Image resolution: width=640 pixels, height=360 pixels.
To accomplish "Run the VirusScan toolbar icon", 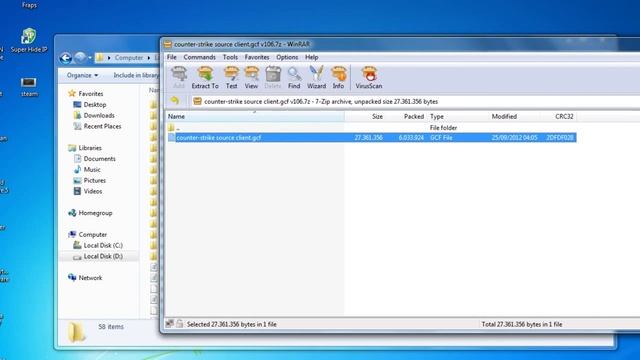I will pyautogui.click(x=369, y=78).
